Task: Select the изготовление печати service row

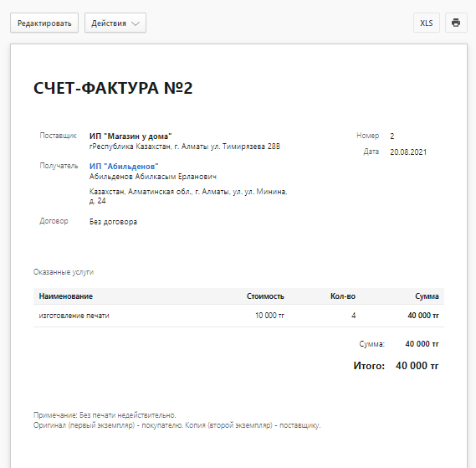Action: click(238, 316)
